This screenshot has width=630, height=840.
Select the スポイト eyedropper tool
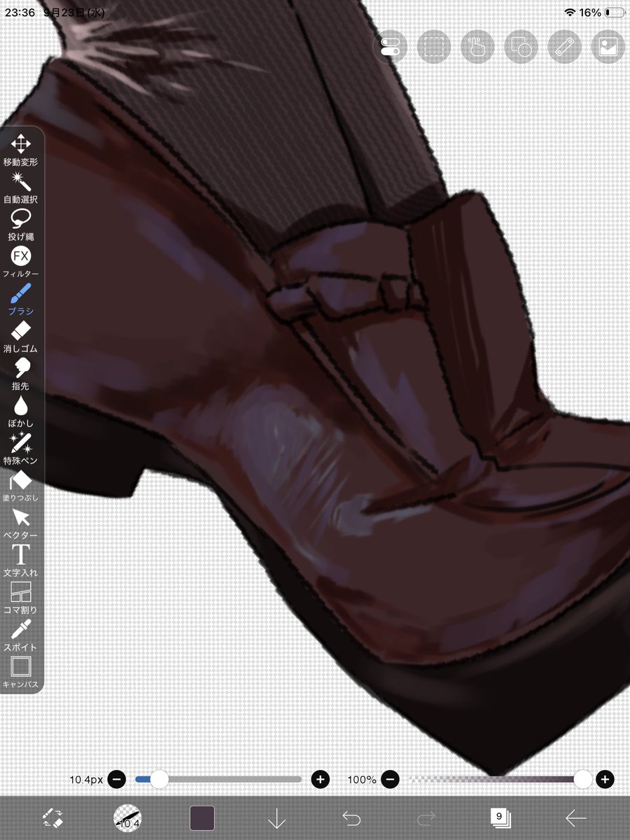pyautogui.click(x=21, y=636)
